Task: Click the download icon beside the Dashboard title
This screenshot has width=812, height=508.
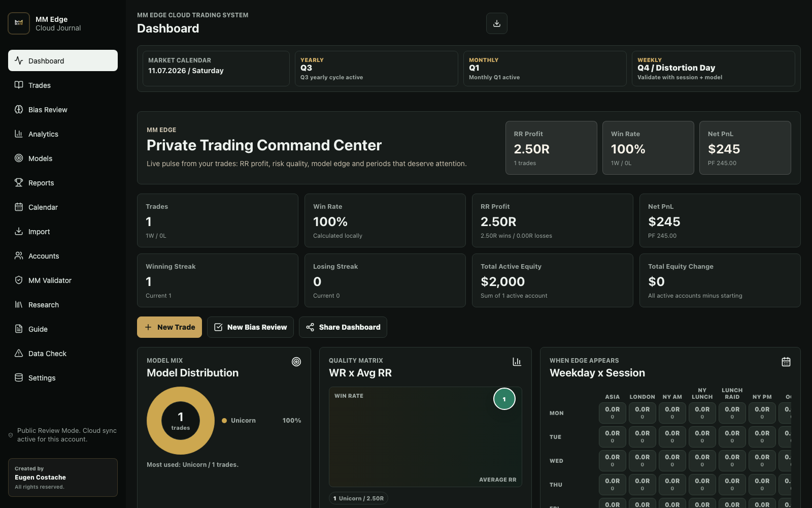Action: click(x=497, y=23)
